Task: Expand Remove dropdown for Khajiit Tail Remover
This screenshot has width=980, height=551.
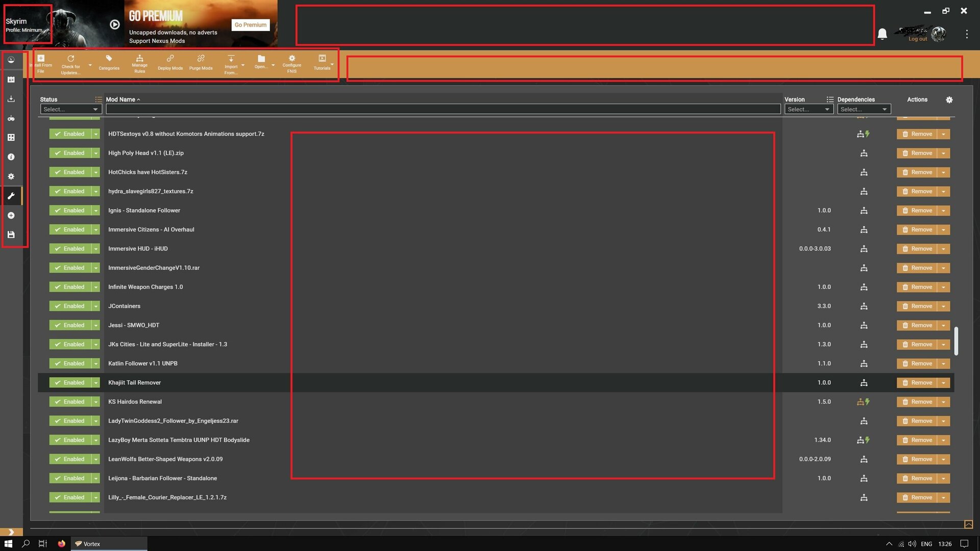Action: point(943,383)
